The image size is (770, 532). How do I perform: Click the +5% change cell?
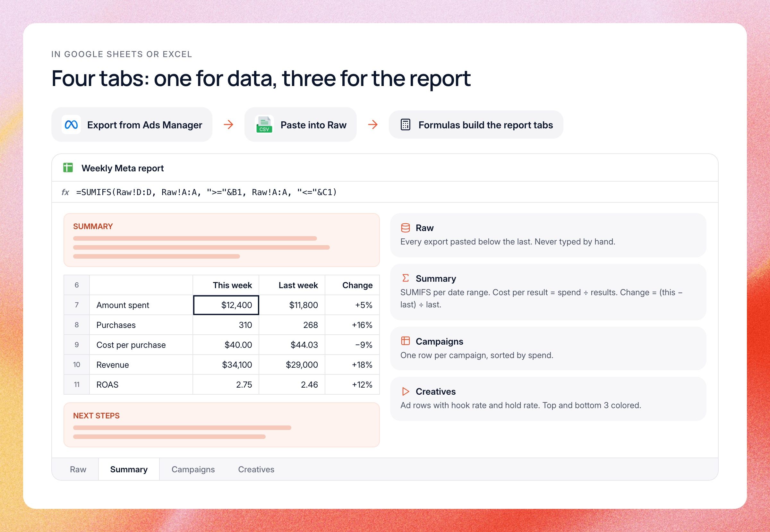(x=352, y=305)
